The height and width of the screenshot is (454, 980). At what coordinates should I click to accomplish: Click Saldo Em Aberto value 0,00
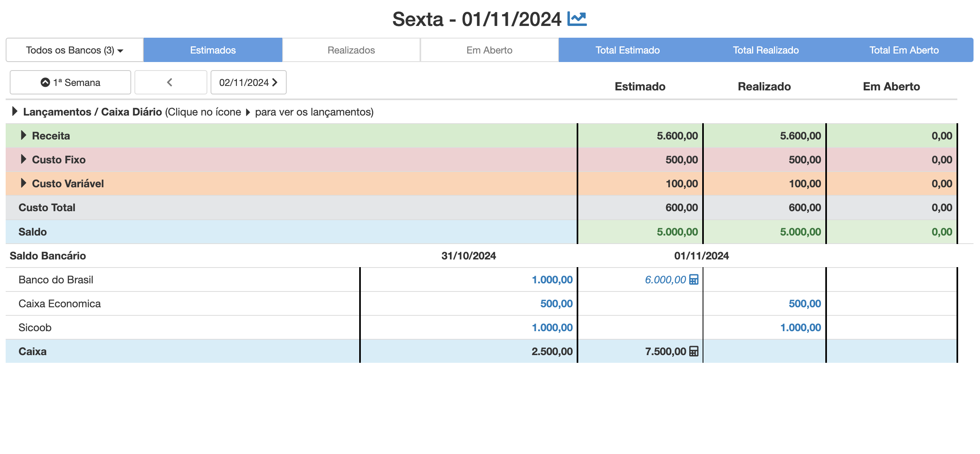click(942, 232)
